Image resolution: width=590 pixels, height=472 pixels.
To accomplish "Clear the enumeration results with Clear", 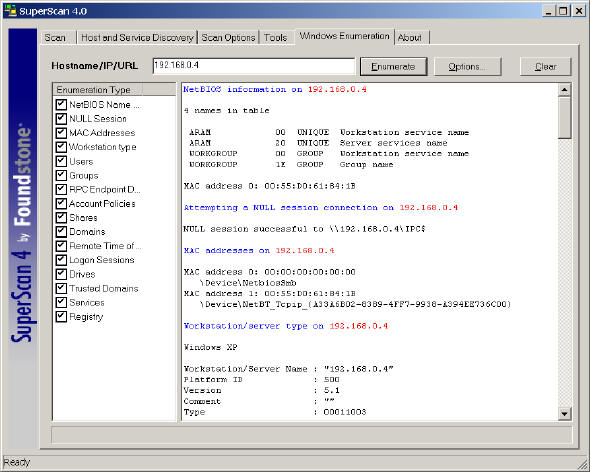I will point(545,67).
